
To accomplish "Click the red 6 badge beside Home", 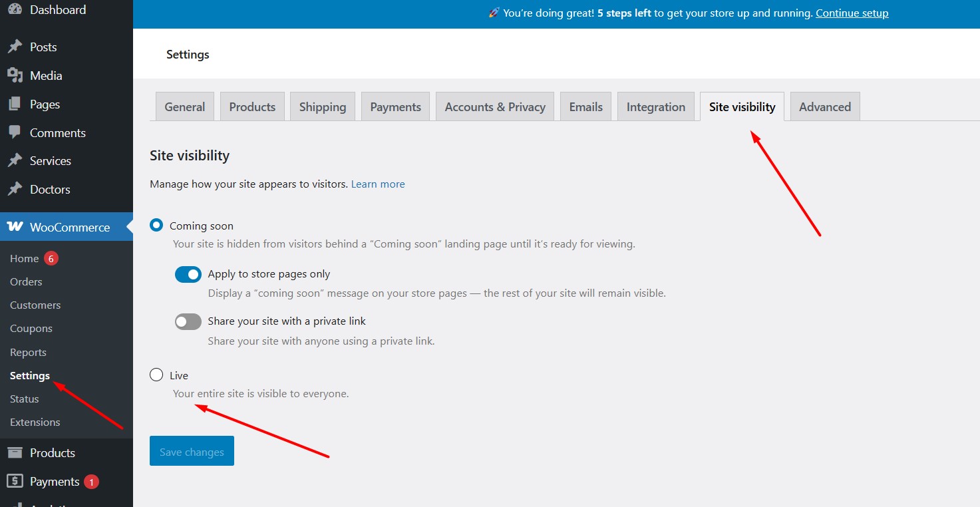I will 51,258.
